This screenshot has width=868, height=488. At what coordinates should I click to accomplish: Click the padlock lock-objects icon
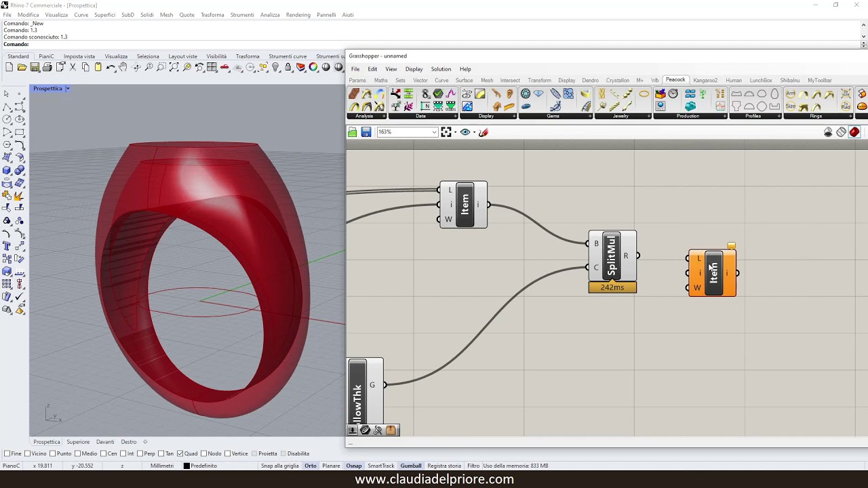[x=288, y=67]
